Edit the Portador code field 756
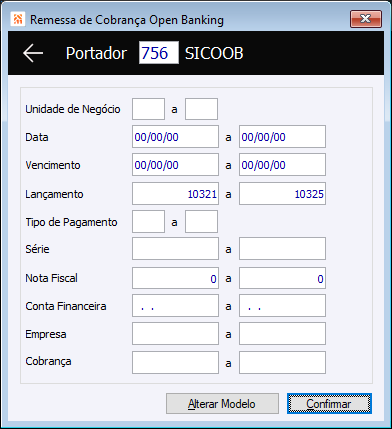392x429 pixels. [159, 53]
